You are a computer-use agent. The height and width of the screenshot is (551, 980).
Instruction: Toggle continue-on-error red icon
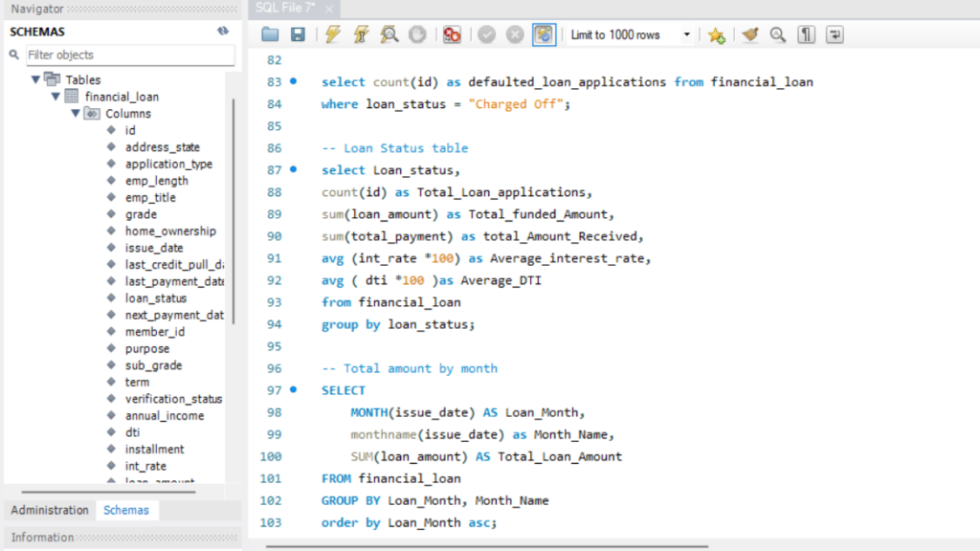click(452, 34)
